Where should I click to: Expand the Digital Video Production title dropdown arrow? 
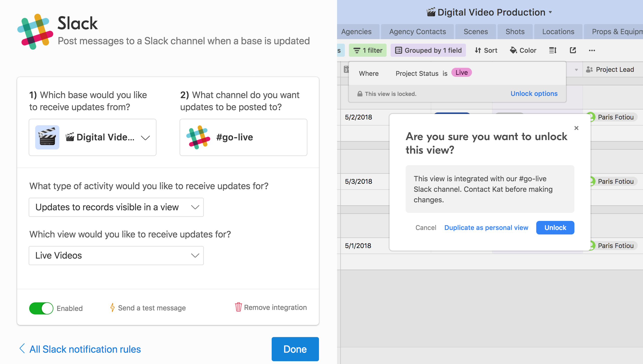click(x=550, y=12)
